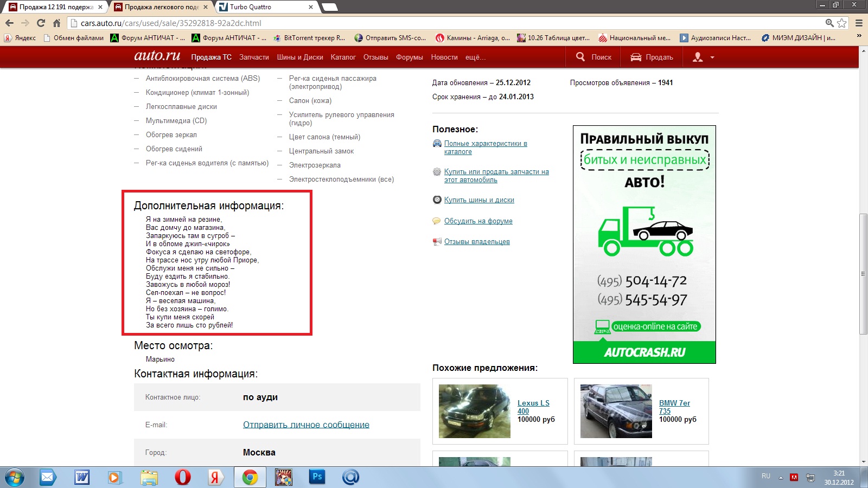868x488 pixels.
Task: Show hidden bookmarks via the chevron
Action: (x=859, y=36)
